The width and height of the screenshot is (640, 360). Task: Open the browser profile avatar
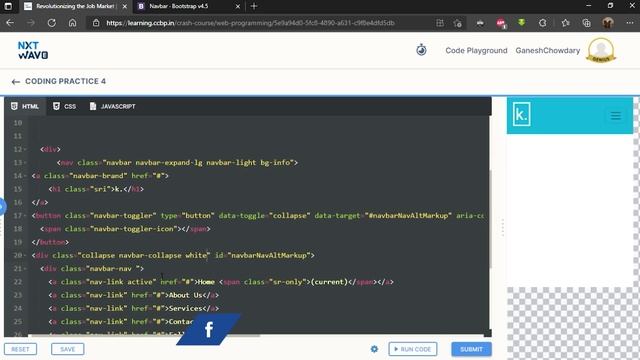click(x=608, y=23)
